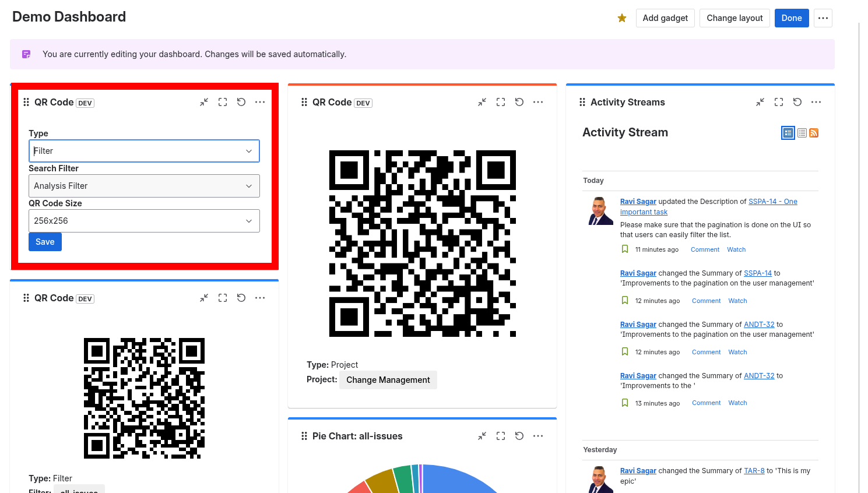Click the Done button
The image size is (868, 493).
click(x=792, y=18)
